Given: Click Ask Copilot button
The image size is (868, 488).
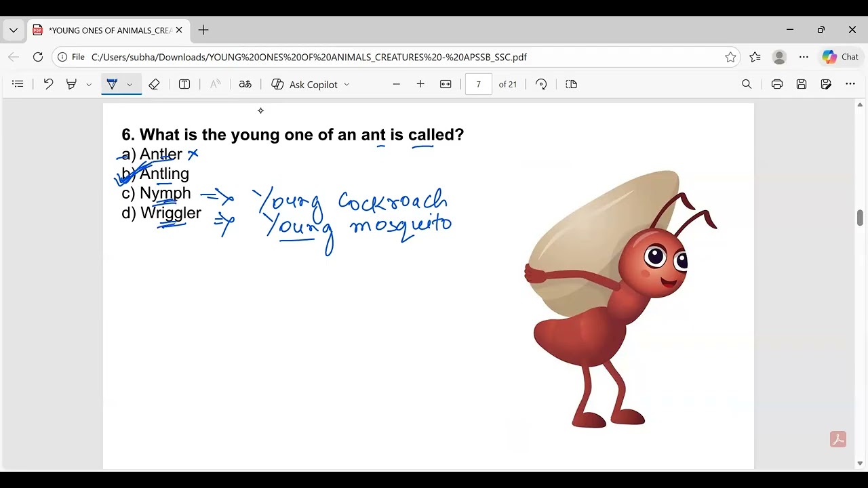Looking at the screenshot, I should (x=304, y=85).
